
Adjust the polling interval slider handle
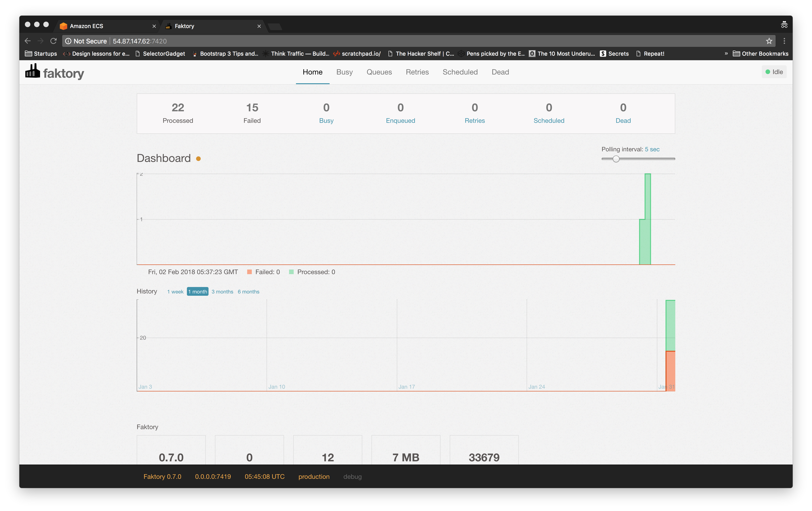tap(616, 159)
